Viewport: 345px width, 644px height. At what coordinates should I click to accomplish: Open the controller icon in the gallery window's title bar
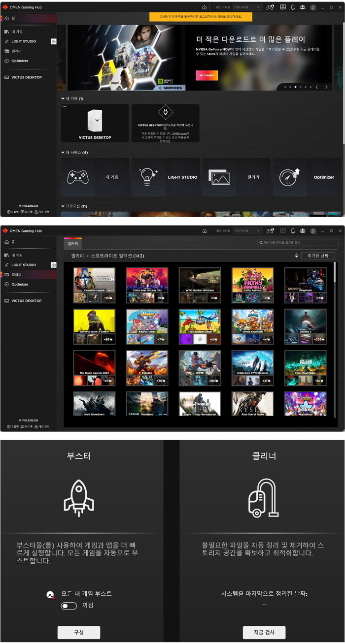pos(270,230)
